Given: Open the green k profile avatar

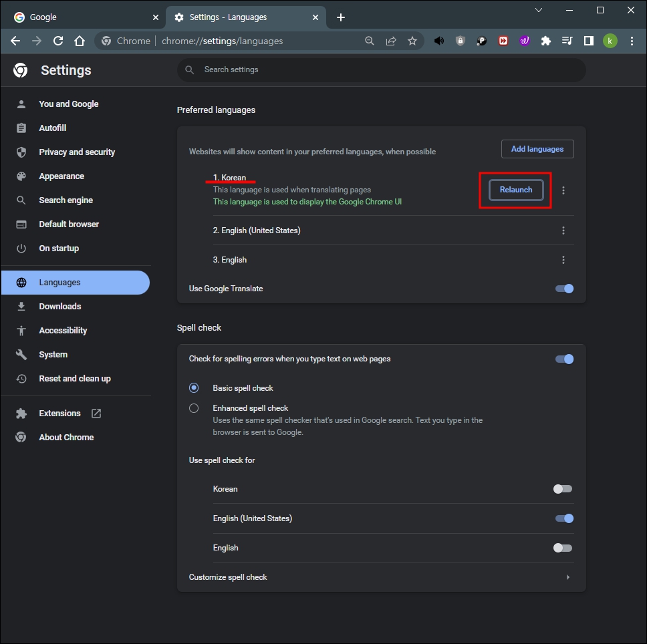Looking at the screenshot, I should (610, 41).
